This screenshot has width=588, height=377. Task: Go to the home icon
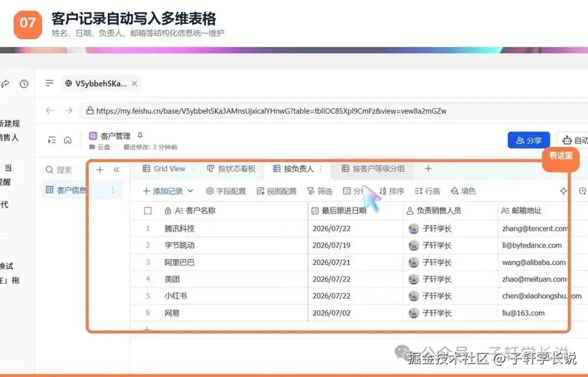(x=68, y=140)
